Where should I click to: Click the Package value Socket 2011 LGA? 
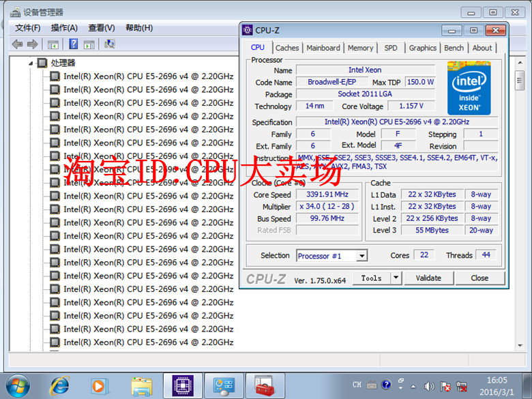click(x=366, y=94)
